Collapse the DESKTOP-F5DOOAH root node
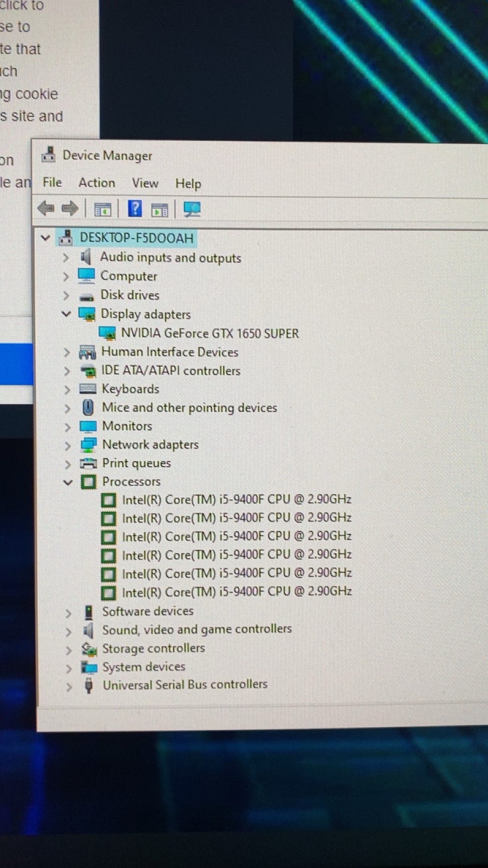The image size is (488, 868). pyautogui.click(x=46, y=237)
